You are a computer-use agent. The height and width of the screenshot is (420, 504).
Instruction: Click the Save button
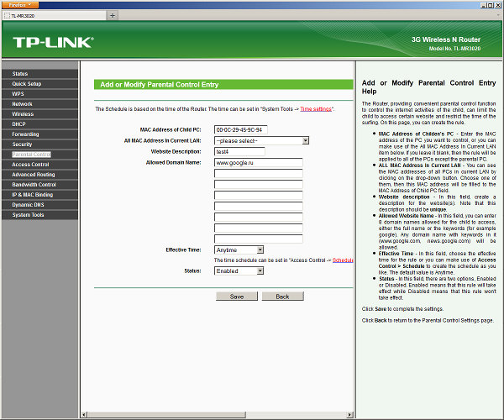click(237, 297)
